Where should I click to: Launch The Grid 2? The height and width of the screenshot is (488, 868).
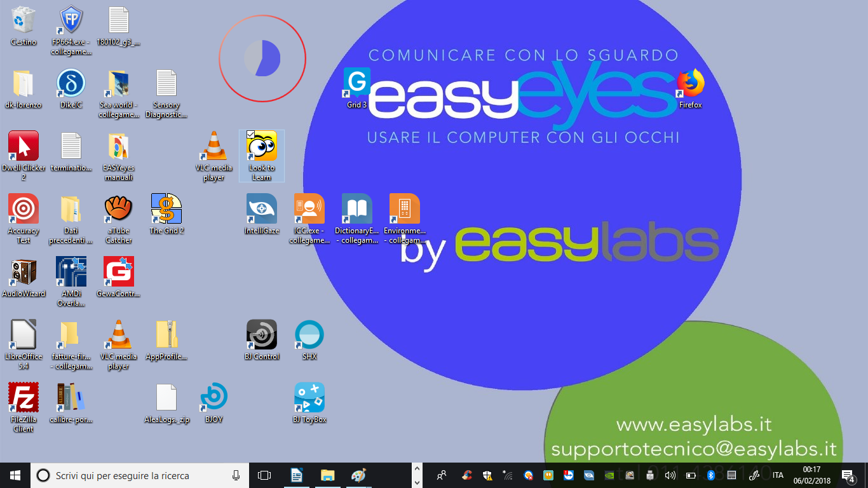click(166, 215)
